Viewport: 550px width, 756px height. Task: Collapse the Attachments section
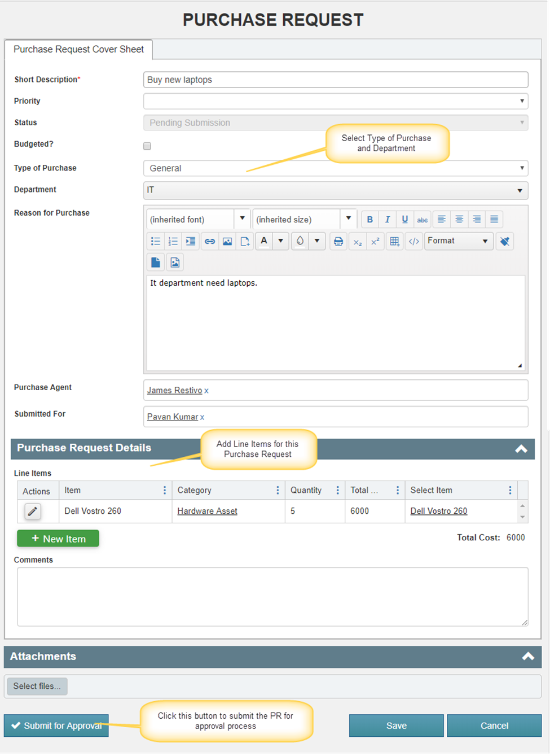coord(527,656)
